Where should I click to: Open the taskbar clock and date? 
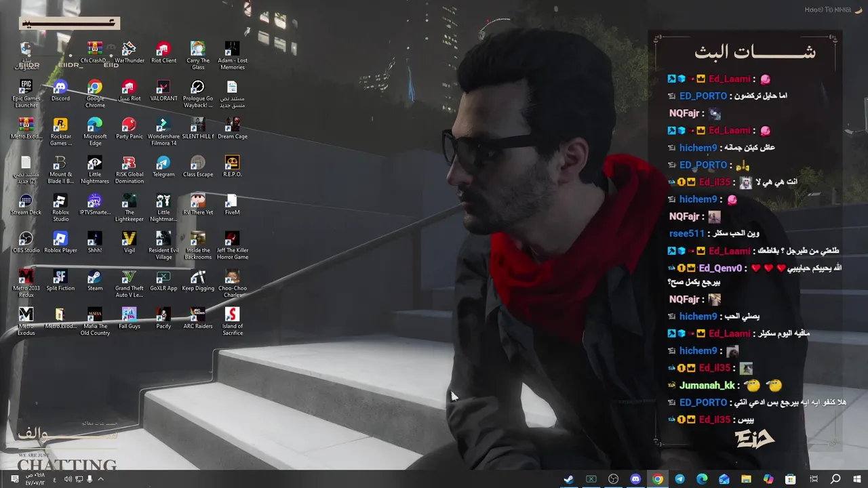pos(35,479)
